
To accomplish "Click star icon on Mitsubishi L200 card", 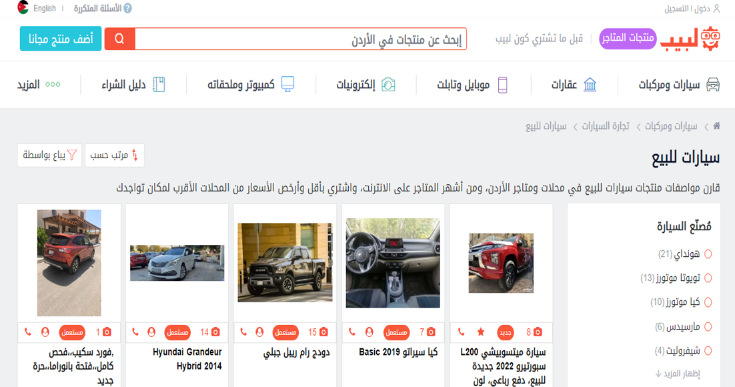I will coord(481,332).
